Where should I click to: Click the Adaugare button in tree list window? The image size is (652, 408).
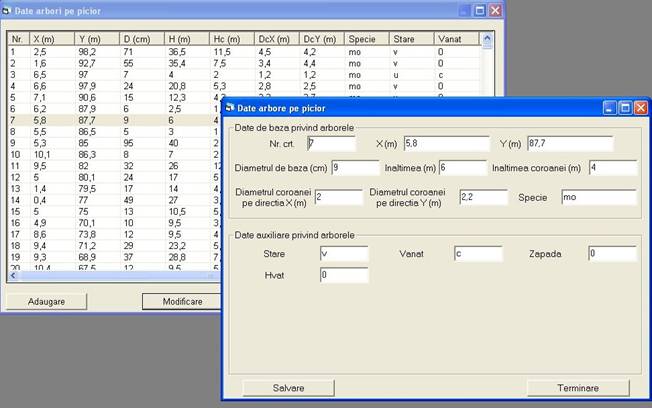pos(46,302)
